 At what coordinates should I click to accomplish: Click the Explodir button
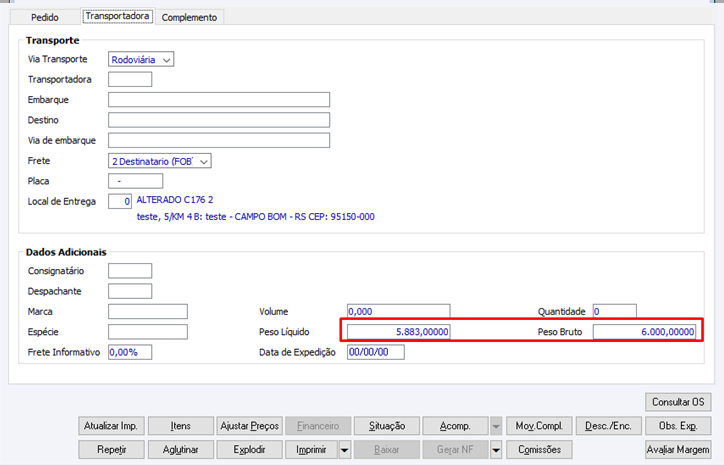[249, 449]
